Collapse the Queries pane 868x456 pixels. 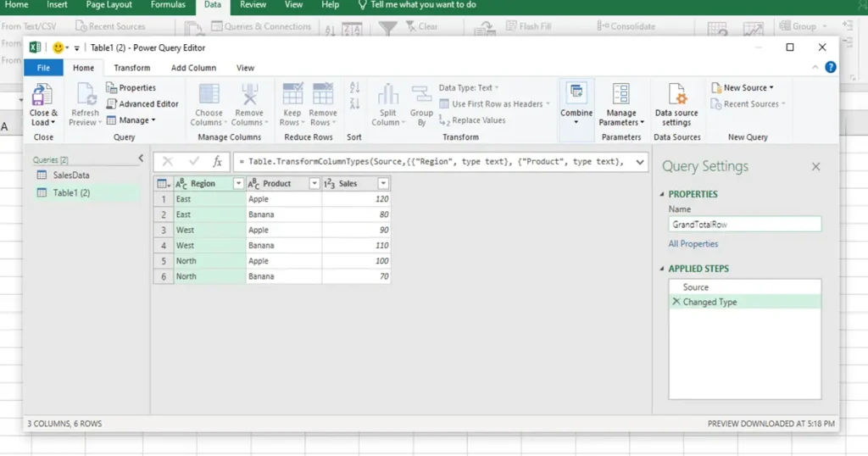click(141, 158)
